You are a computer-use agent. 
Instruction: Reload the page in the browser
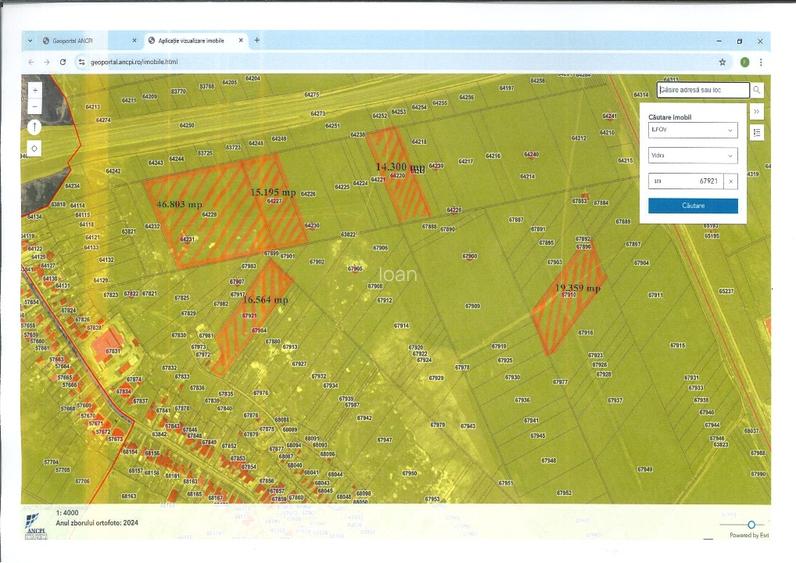(63, 62)
